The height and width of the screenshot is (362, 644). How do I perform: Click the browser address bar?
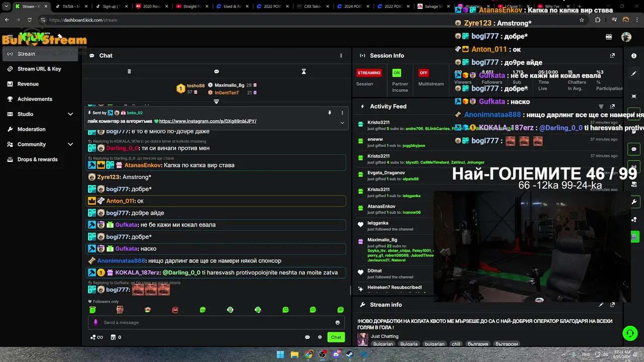(312, 20)
